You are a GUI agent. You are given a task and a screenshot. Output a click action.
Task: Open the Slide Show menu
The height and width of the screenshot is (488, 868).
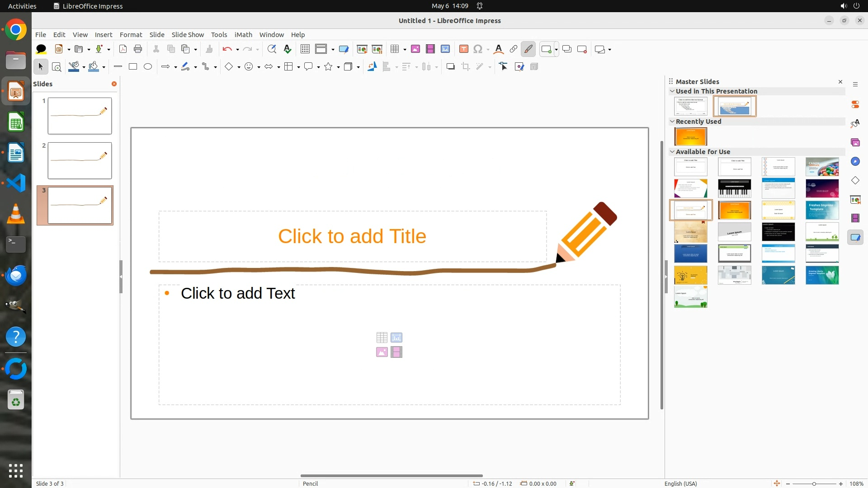188,35
